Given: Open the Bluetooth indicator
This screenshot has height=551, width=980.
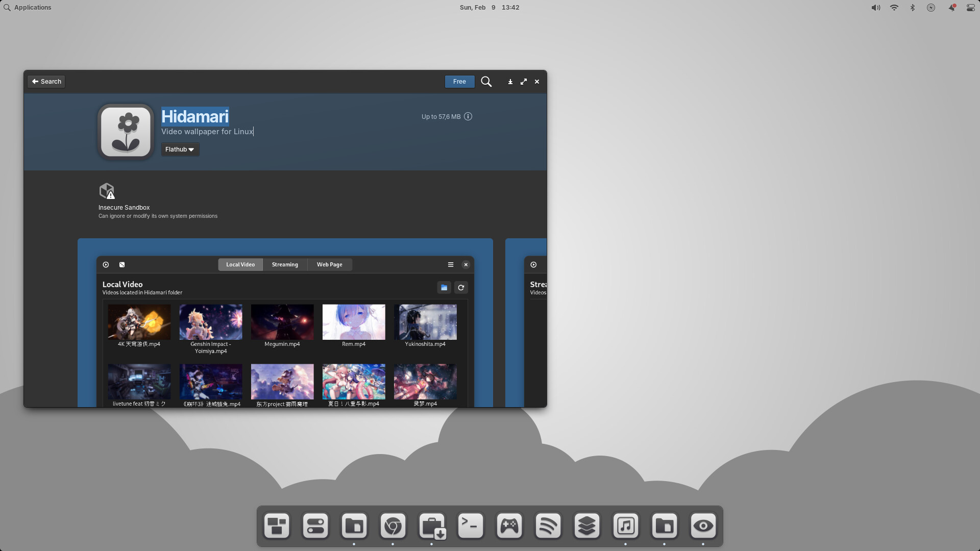Looking at the screenshot, I should coord(913,8).
